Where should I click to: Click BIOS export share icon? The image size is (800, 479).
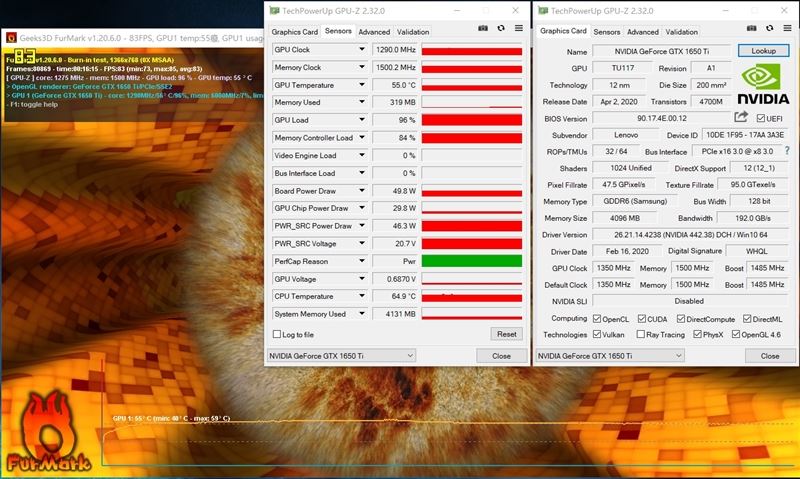point(741,117)
